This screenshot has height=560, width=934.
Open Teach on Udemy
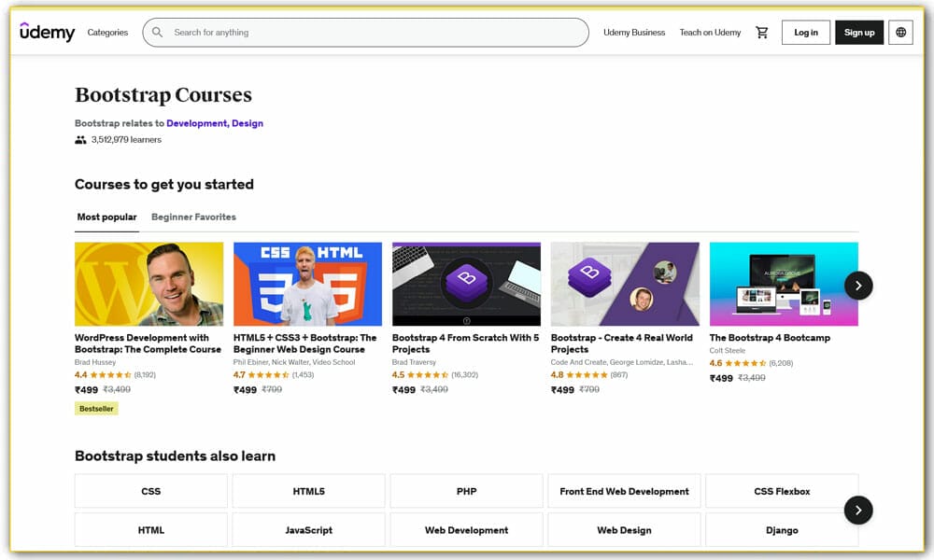pyautogui.click(x=710, y=32)
